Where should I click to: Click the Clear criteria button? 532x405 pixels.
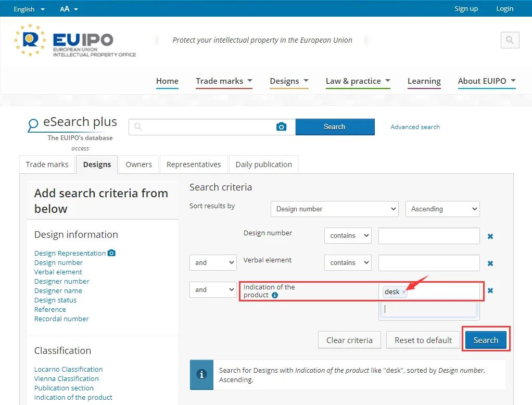tap(349, 340)
